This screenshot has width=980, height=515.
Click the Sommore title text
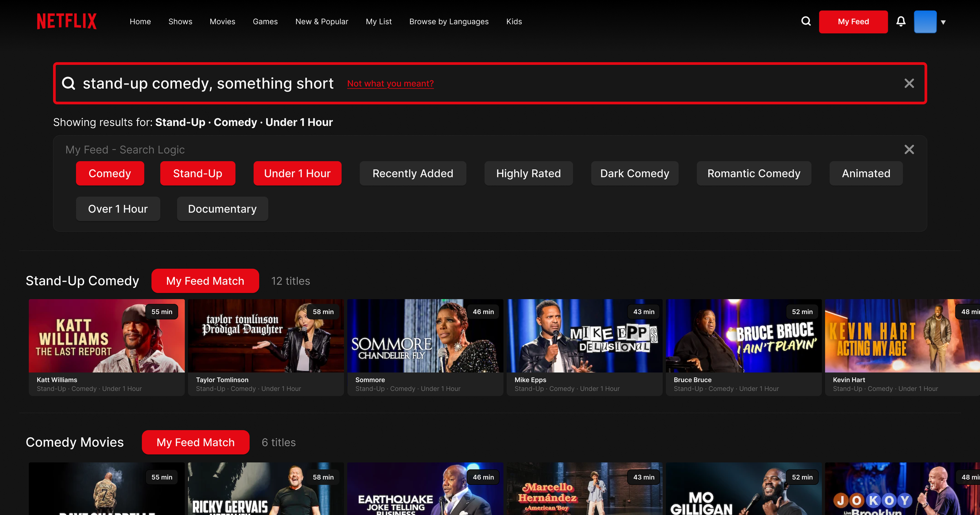(x=370, y=380)
